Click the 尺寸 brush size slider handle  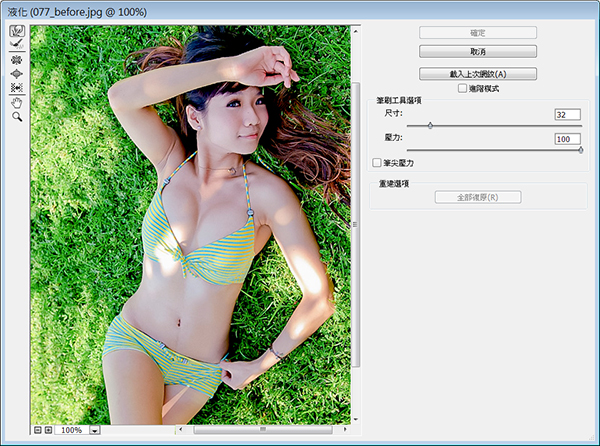(x=430, y=125)
